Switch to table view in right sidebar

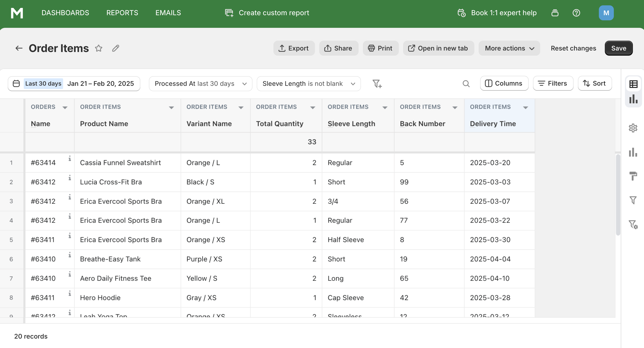coord(633,84)
